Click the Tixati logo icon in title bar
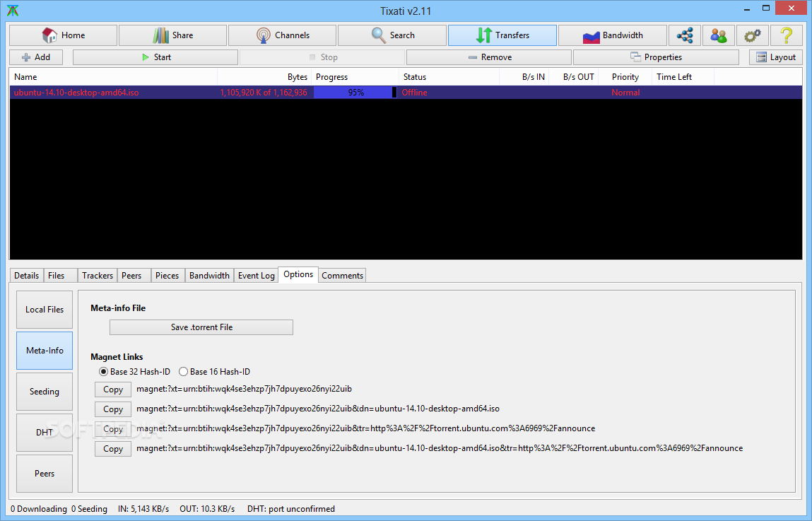 (x=13, y=11)
